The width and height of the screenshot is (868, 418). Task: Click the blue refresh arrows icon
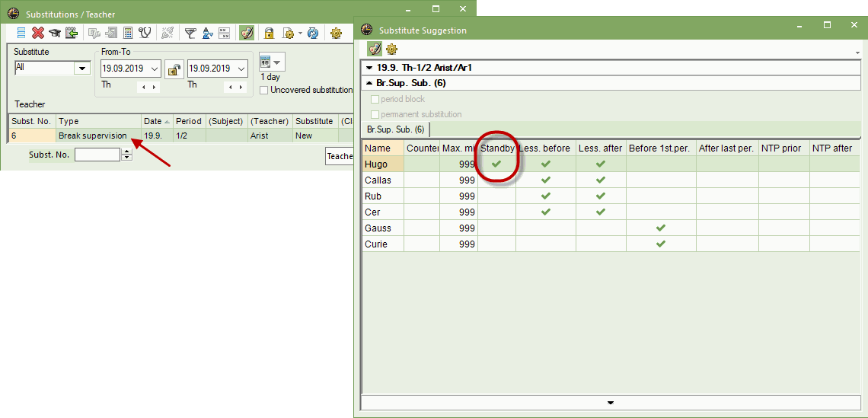pos(313,34)
